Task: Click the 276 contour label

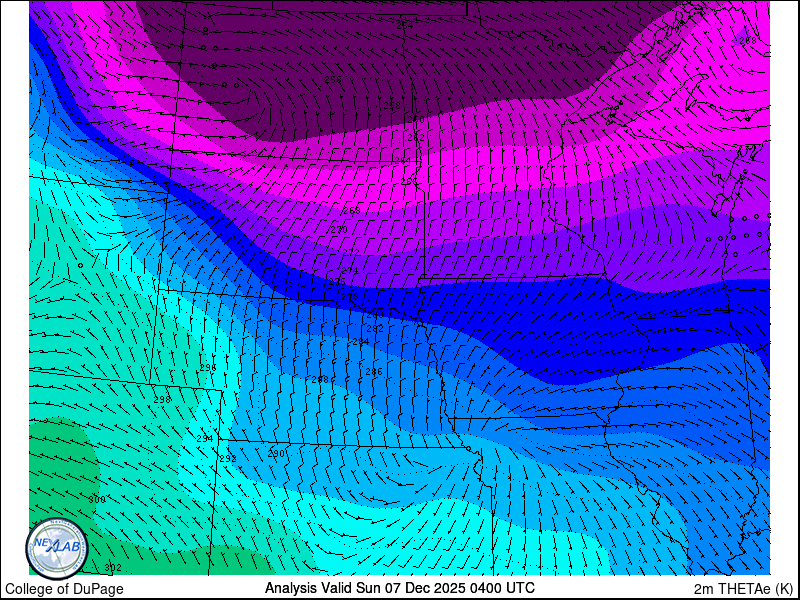Action: pyautogui.click(x=337, y=282)
